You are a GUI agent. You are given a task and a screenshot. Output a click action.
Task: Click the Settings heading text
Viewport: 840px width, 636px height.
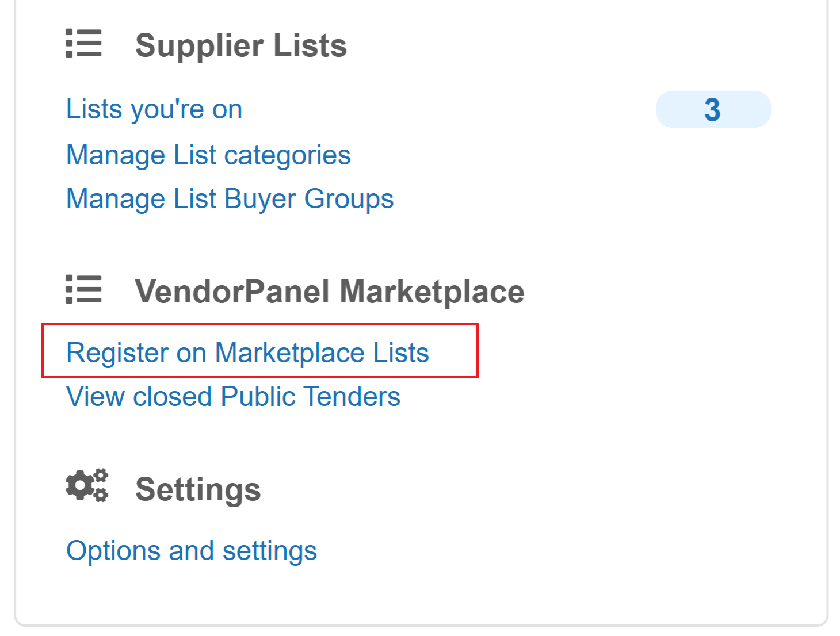click(x=198, y=489)
